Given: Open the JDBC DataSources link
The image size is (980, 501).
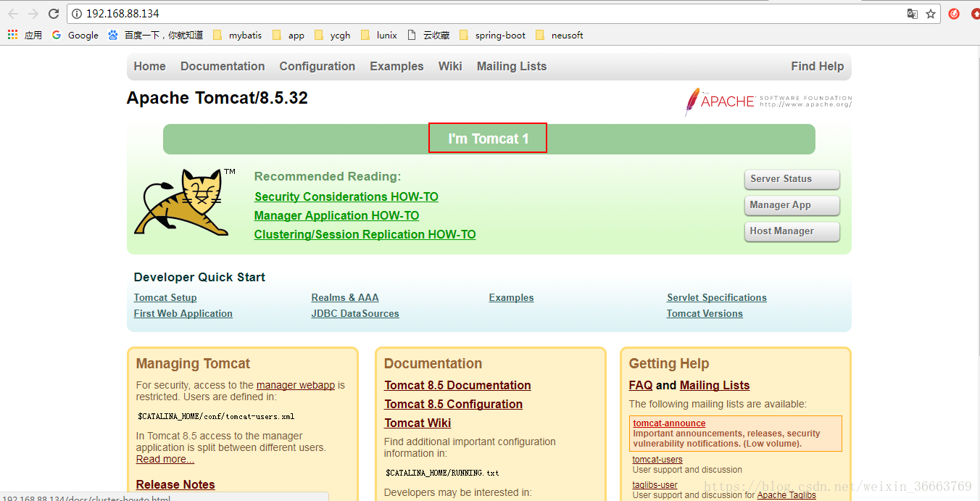Looking at the screenshot, I should click(x=355, y=313).
